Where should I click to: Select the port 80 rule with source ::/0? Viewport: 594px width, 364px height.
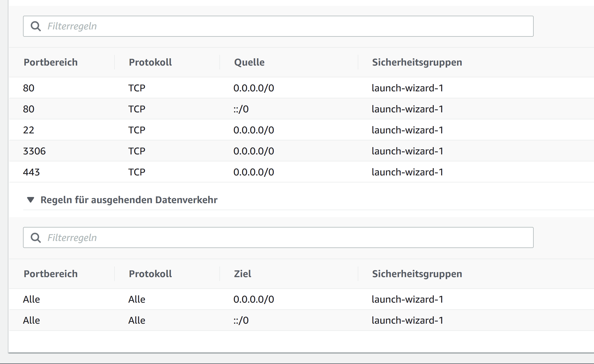point(241,109)
